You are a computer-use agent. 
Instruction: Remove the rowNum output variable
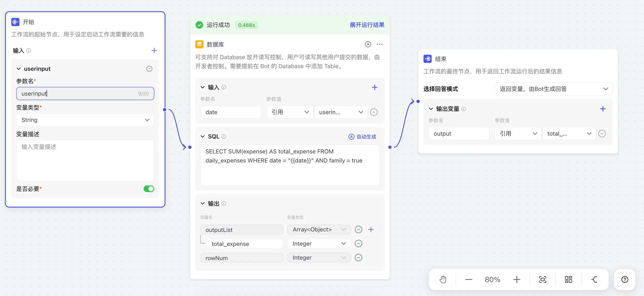click(x=358, y=258)
